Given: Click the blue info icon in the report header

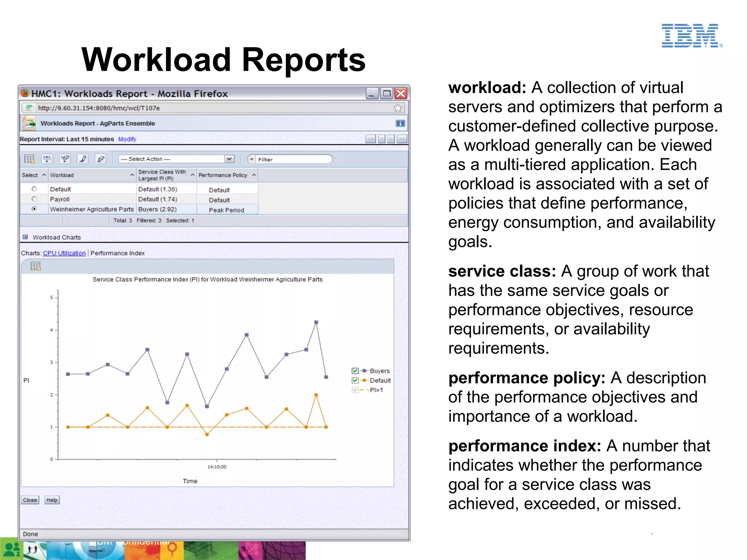Looking at the screenshot, I should click(x=400, y=123).
